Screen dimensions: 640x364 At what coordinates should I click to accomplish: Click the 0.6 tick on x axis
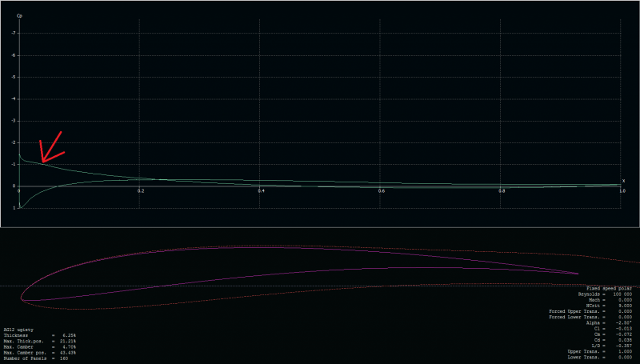pos(382,190)
